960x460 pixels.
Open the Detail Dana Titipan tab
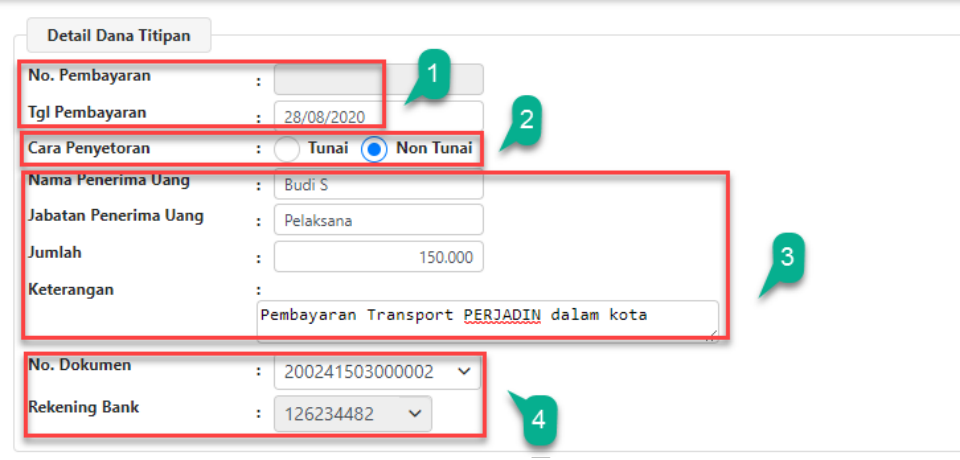(x=119, y=36)
